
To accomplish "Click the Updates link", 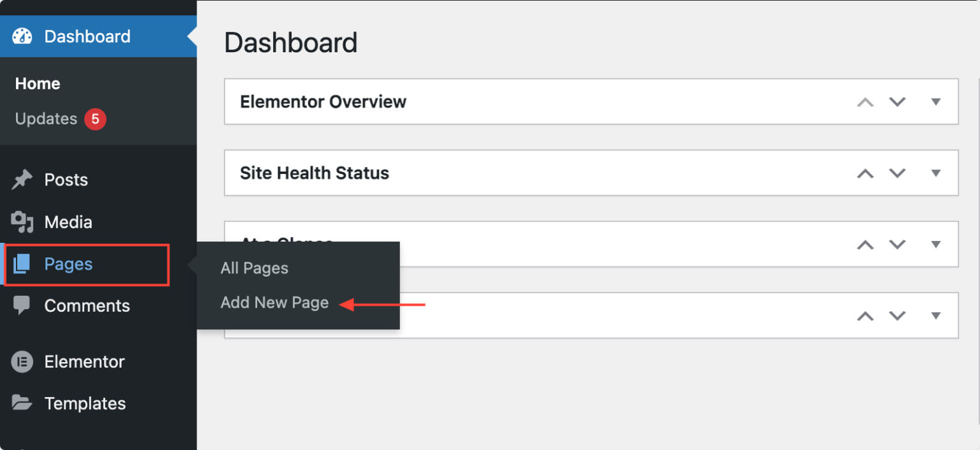I will pyautogui.click(x=45, y=119).
